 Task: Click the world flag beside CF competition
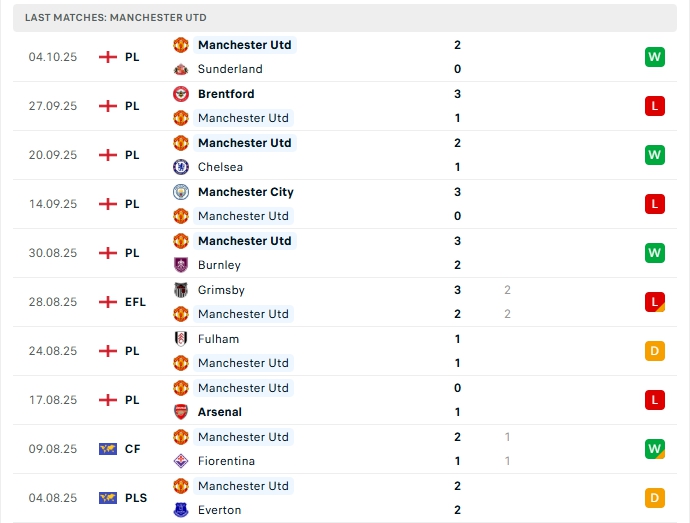tap(108, 449)
